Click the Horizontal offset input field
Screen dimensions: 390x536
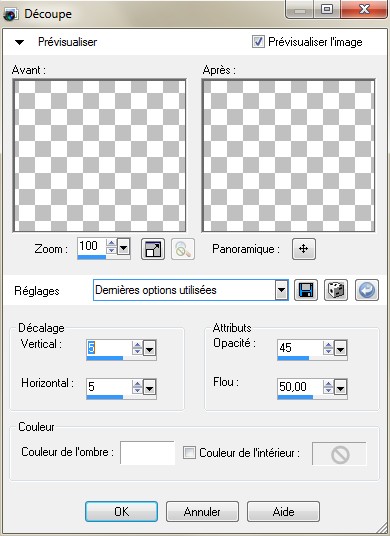109,387
